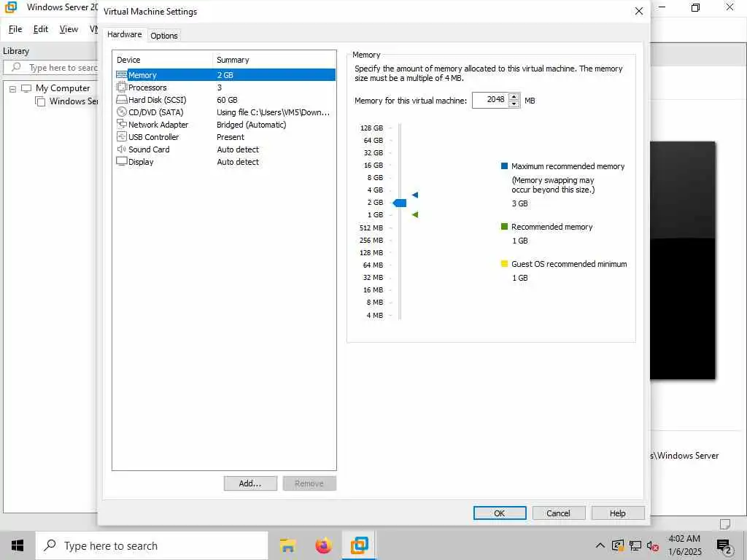
Task: Click the taskbar Type here to search box
Action: (x=152, y=545)
